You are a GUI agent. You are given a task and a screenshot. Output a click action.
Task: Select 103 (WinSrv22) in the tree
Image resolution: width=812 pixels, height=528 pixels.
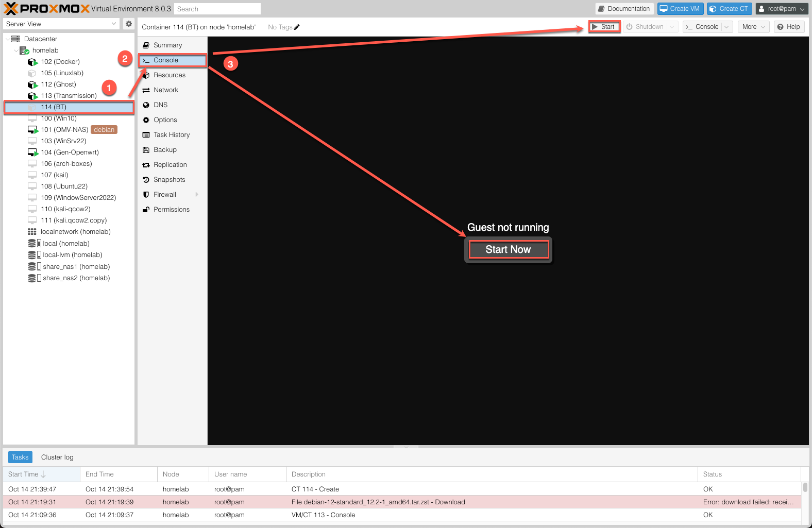tap(69, 141)
